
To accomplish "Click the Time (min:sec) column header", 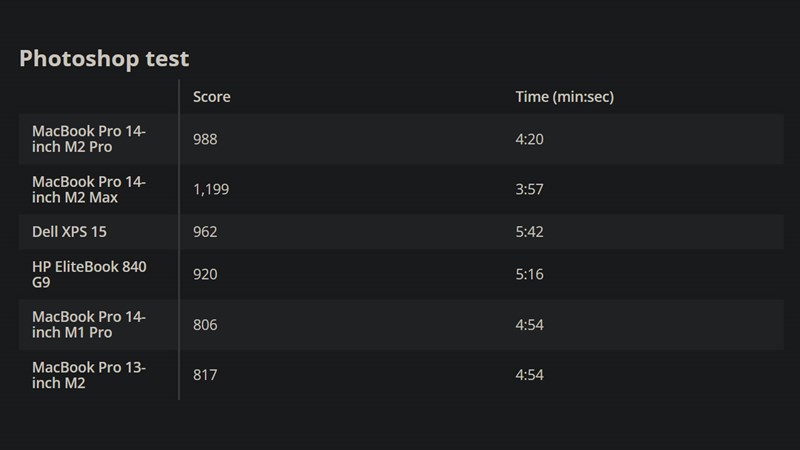I will 563,97.
